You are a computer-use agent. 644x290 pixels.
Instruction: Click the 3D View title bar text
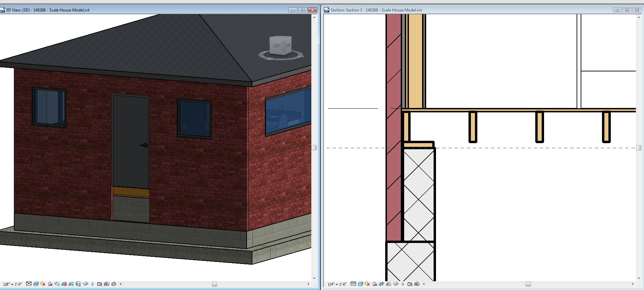click(48, 10)
